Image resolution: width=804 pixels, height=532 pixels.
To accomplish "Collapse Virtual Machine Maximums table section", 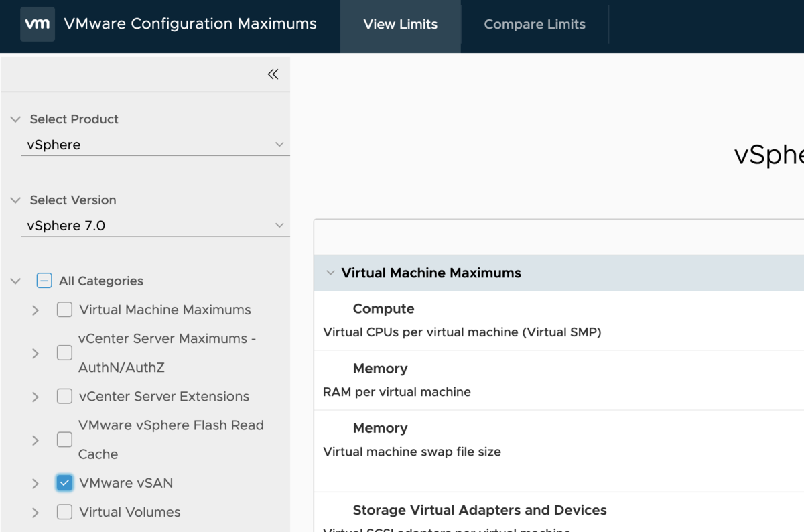I will (x=330, y=273).
